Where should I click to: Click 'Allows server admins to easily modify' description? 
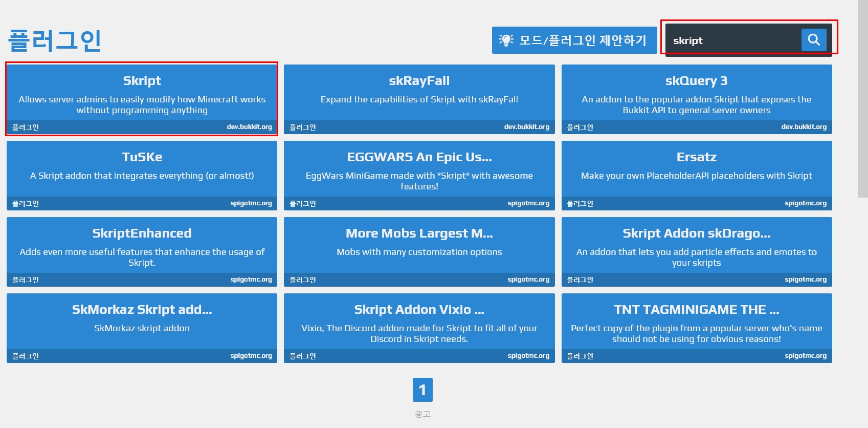coord(142,104)
